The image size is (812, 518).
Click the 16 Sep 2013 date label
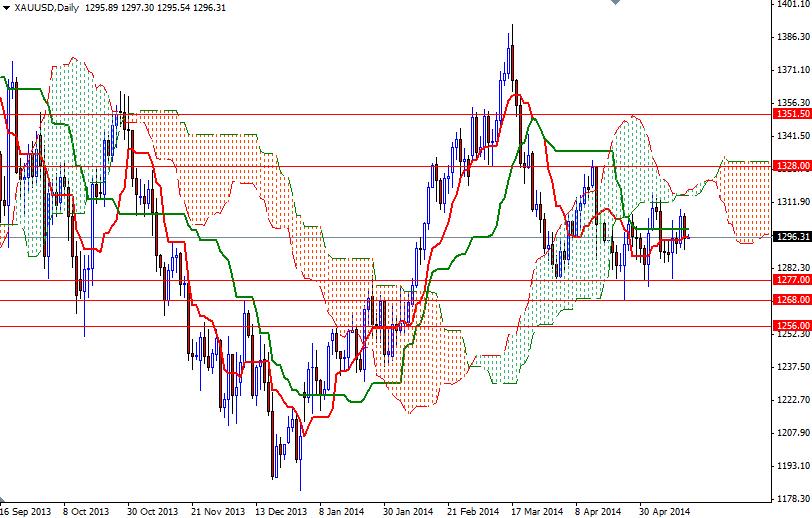click(26, 511)
